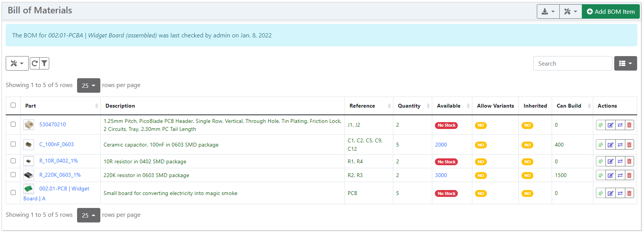Image resolution: width=644 pixels, height=232 pixels.
Task: Open the column visibility dropdown
Action: (x=625, y=63)
